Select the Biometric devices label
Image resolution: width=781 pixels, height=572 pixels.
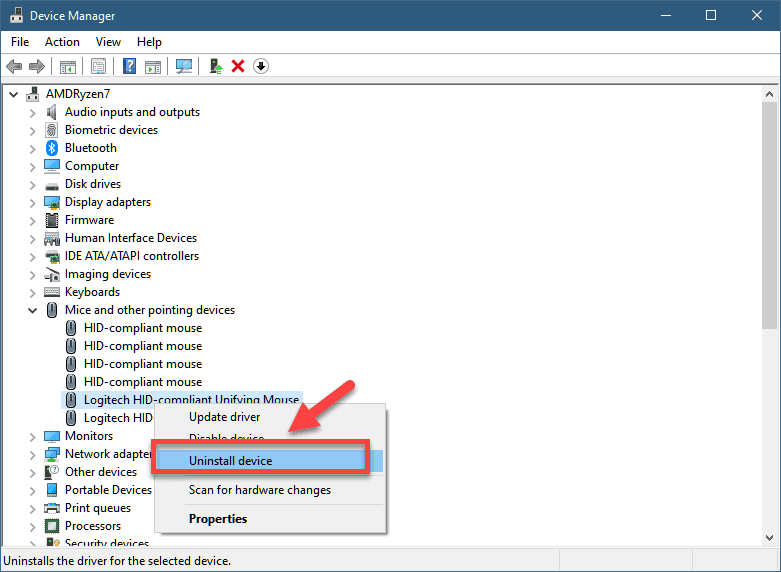click(x=111, y=130)
